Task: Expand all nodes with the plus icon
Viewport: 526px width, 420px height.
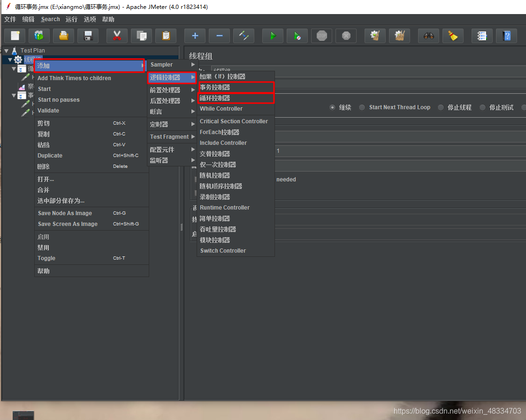Action: [x=195, y=36]
